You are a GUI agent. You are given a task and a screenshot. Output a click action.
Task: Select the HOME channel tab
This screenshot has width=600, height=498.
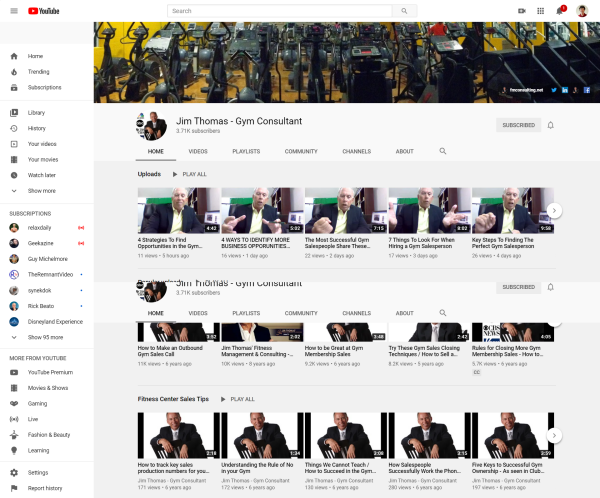click(156, 152)
